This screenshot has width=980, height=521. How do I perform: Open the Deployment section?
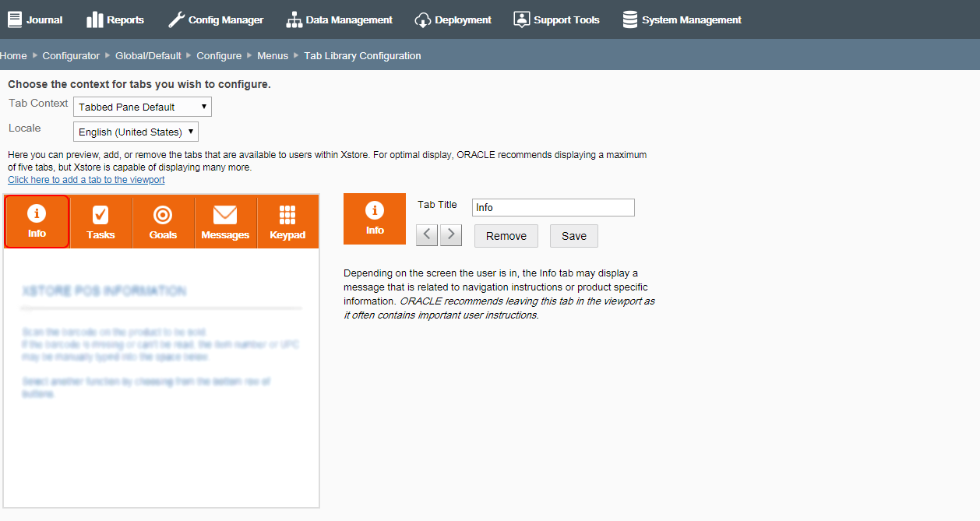453,19
